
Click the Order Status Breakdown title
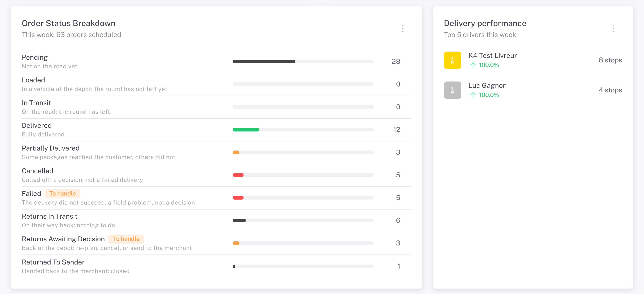pyautogui.click(x=68, y=23)
